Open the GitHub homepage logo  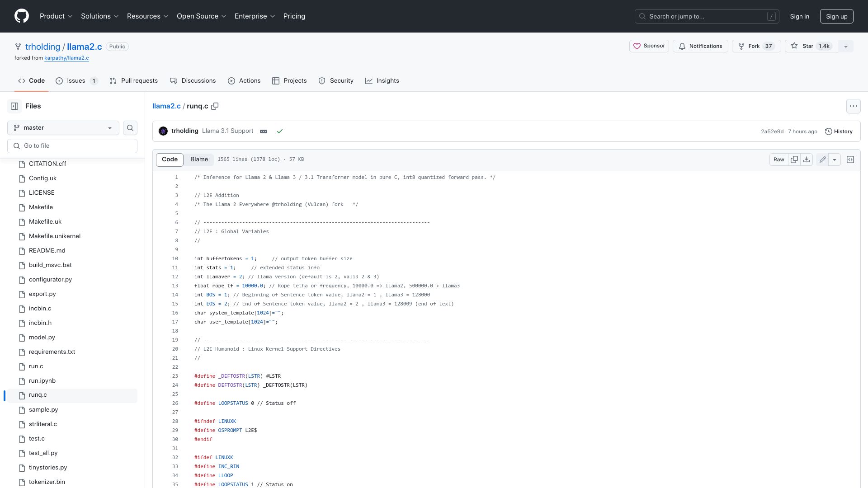[22, 16]
